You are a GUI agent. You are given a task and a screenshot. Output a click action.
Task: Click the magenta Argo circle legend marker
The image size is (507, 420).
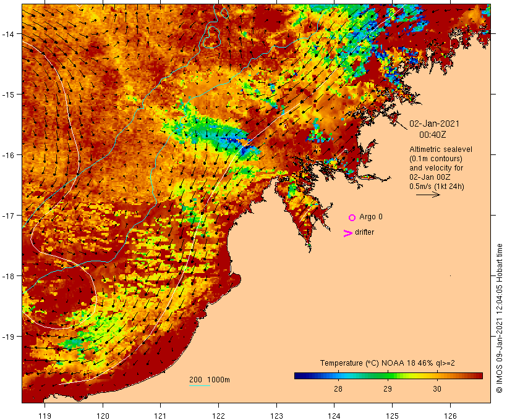tap(352, 217)
